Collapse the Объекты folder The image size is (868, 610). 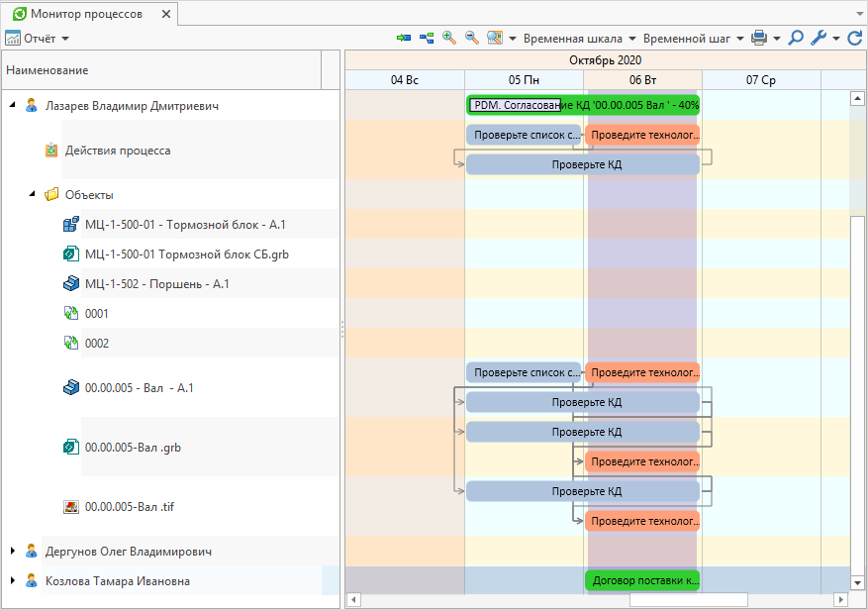[x=32, y=194]
